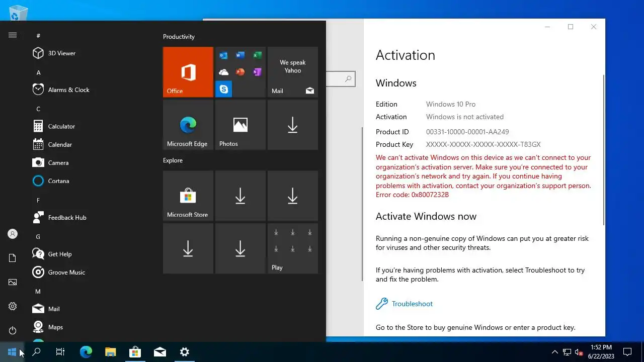Click the 'F' app list header

pyautogui.click(x=38, y=200)
